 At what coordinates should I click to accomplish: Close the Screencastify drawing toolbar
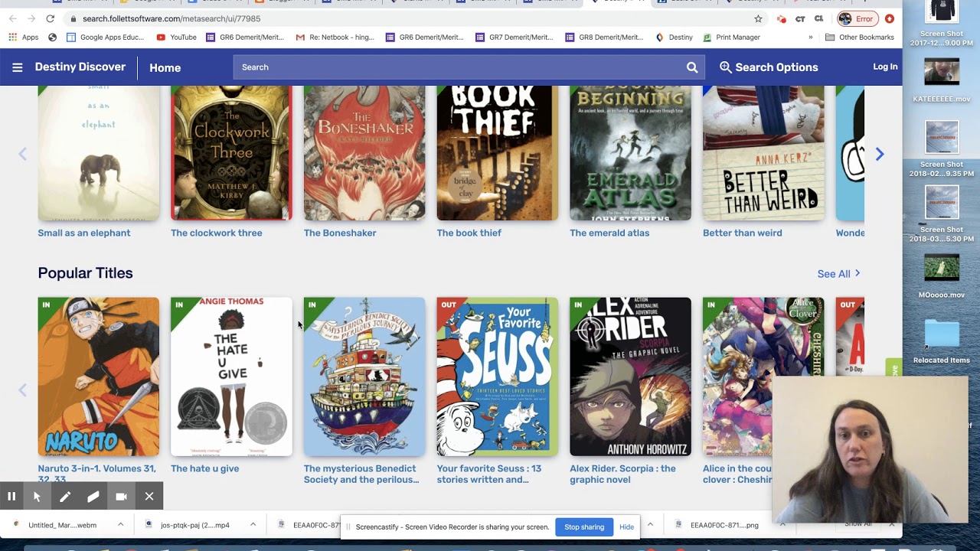tap(149, 497)
